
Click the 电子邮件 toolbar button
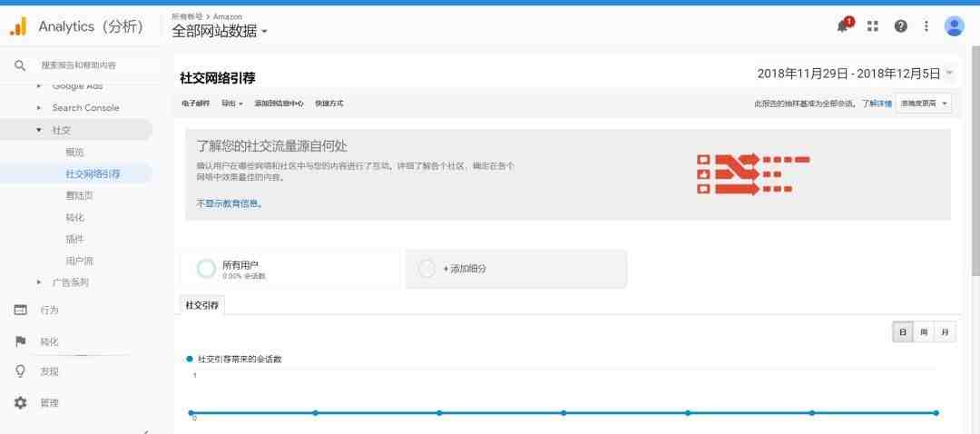196,104
